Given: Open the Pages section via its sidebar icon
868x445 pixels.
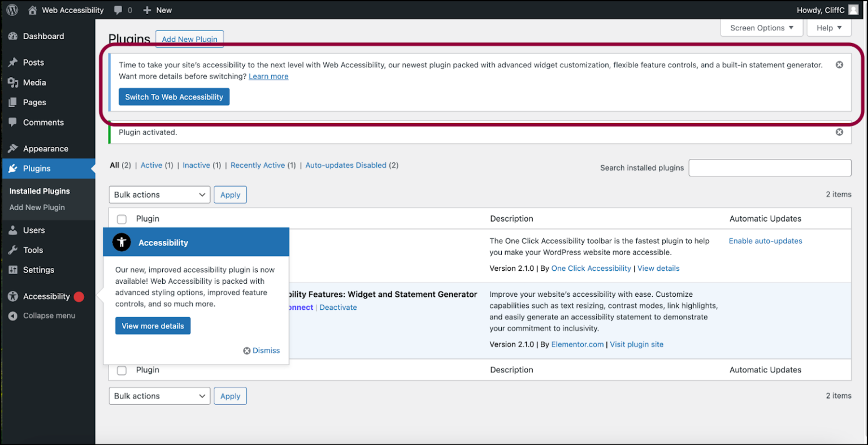Looking at the screenshot, I should pos(13,102).
